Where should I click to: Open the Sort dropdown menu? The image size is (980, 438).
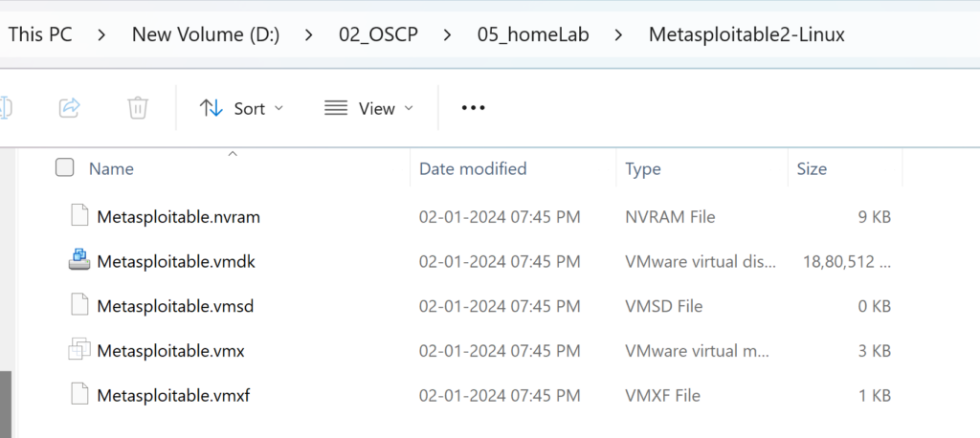point(241,109)
